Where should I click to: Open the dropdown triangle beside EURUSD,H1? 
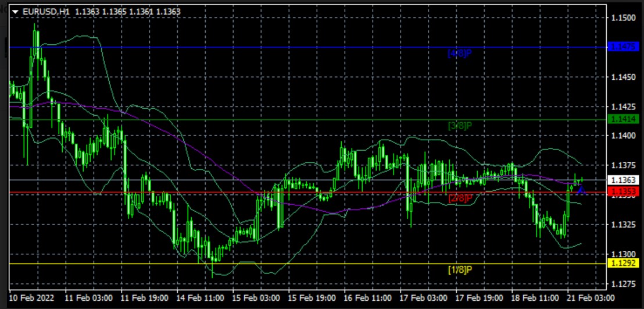pos(15,11)
